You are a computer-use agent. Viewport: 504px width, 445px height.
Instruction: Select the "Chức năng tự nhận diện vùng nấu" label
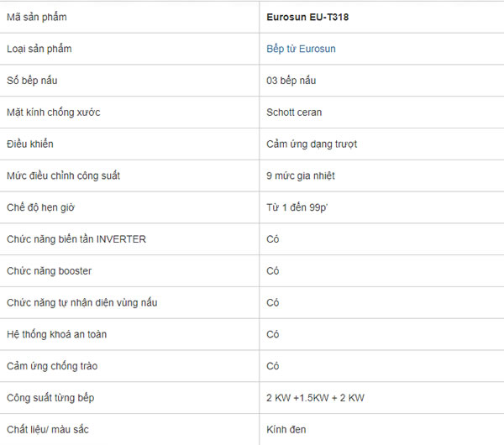click(x=81, y=302)
